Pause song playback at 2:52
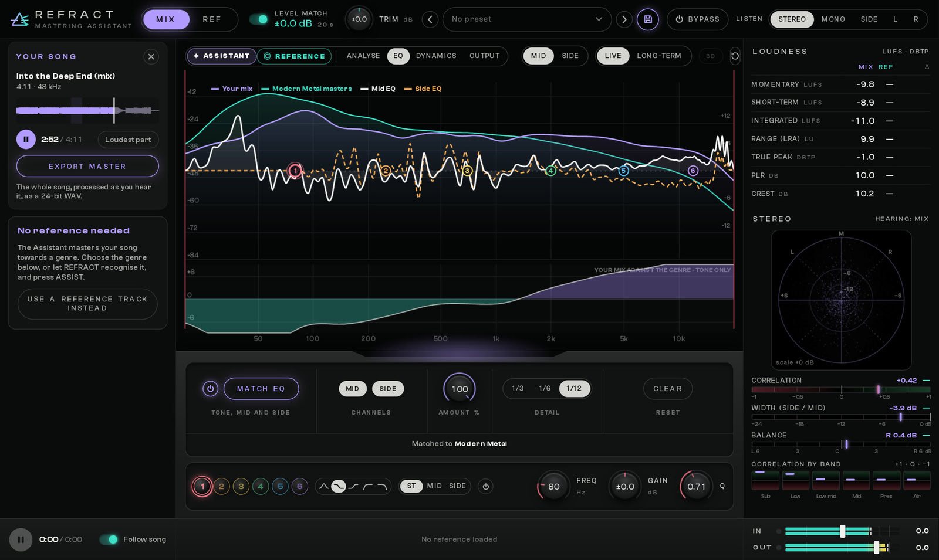 point(26,140)
